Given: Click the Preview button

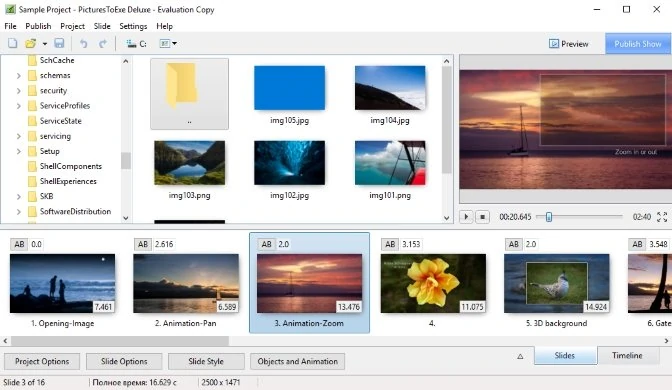Looking at the screenshot, I should tap(569, 44).
